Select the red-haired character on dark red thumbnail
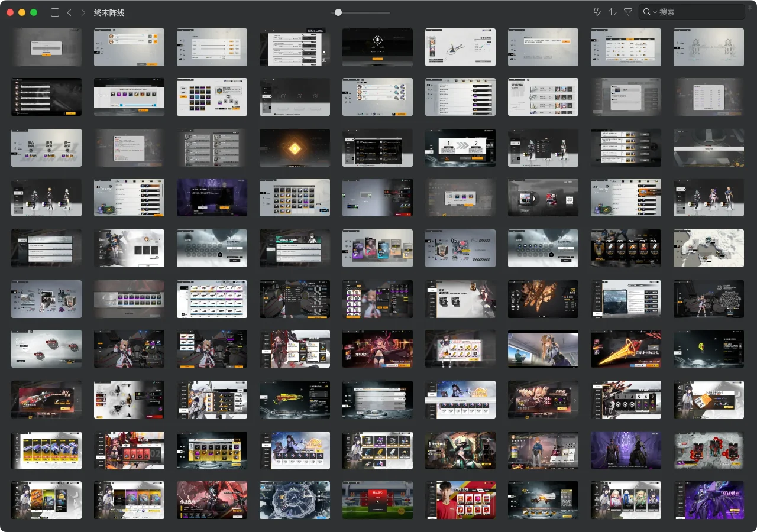 click(377, 349)
